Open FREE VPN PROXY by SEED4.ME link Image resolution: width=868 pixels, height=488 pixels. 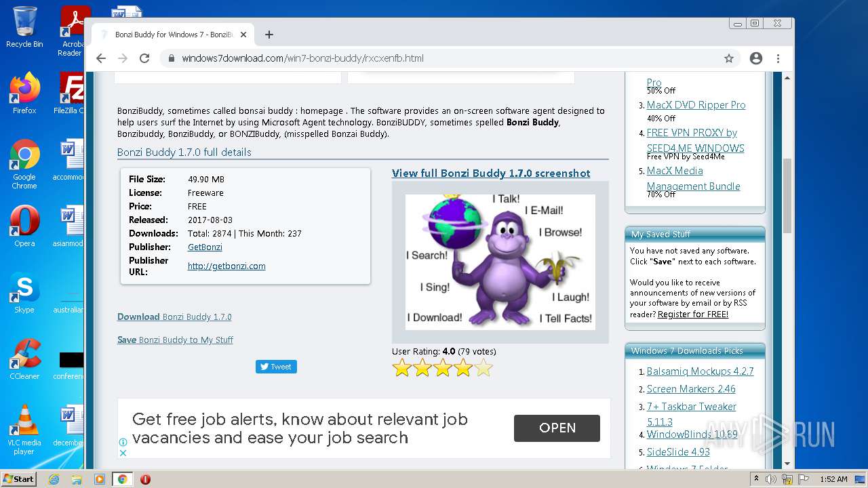696,140
